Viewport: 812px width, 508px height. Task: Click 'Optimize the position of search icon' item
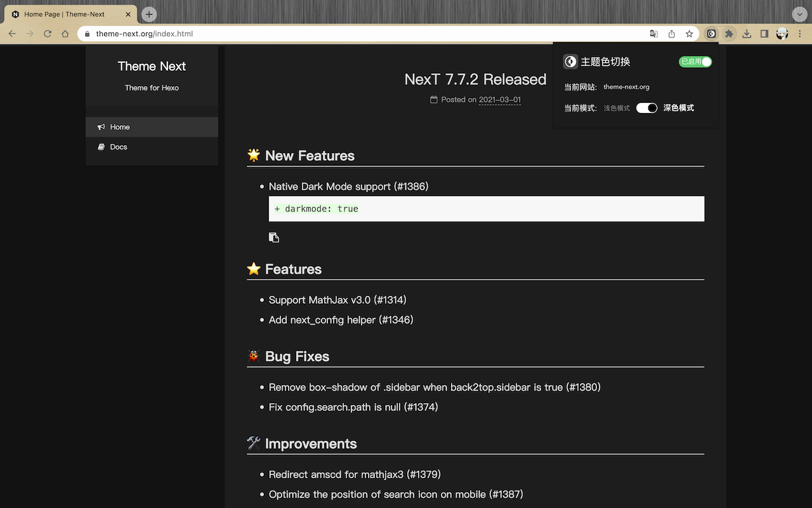click(396, 494)
